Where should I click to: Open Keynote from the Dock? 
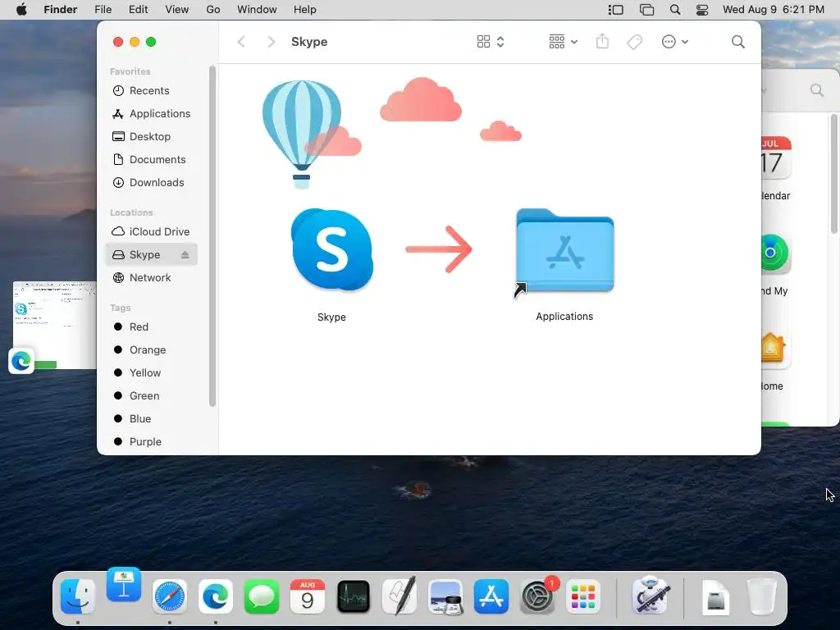pos(124,584)
